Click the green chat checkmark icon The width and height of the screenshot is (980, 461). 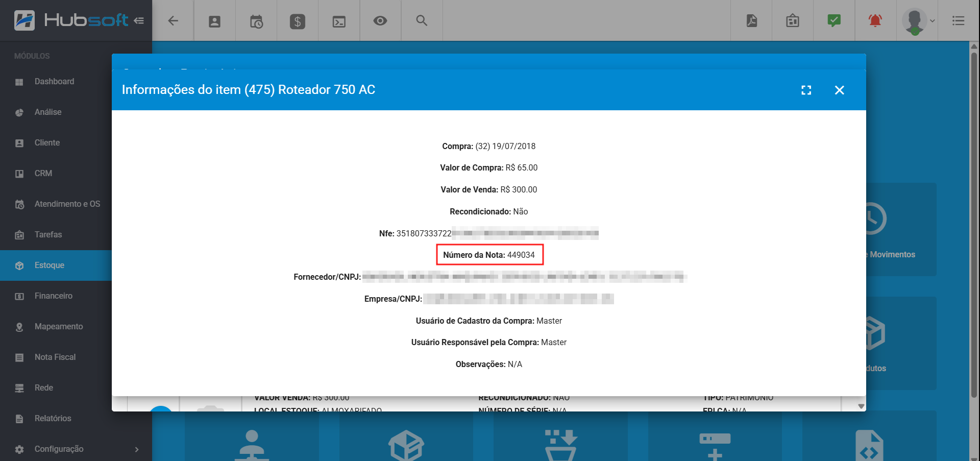[834, 21]
